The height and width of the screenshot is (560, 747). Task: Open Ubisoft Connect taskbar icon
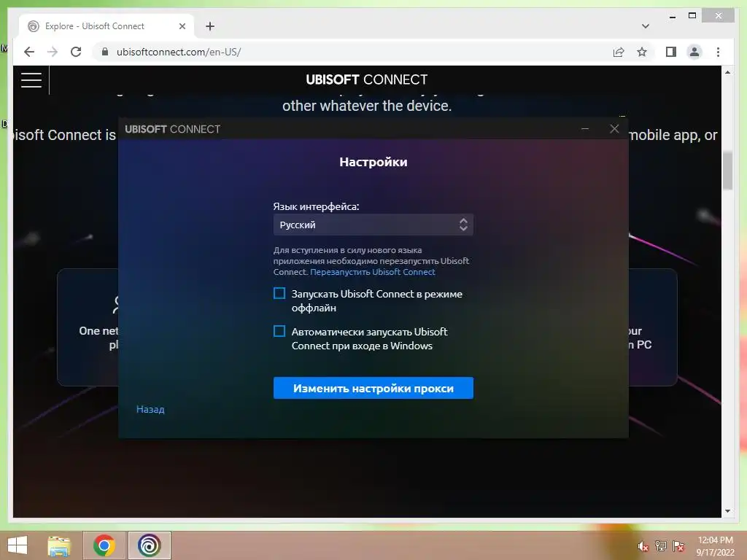149,545
